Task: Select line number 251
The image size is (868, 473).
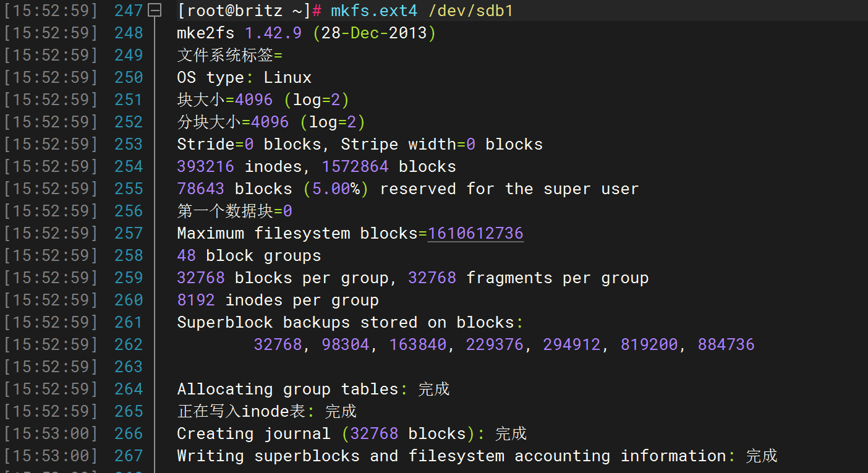Action: tap(129, 100)
